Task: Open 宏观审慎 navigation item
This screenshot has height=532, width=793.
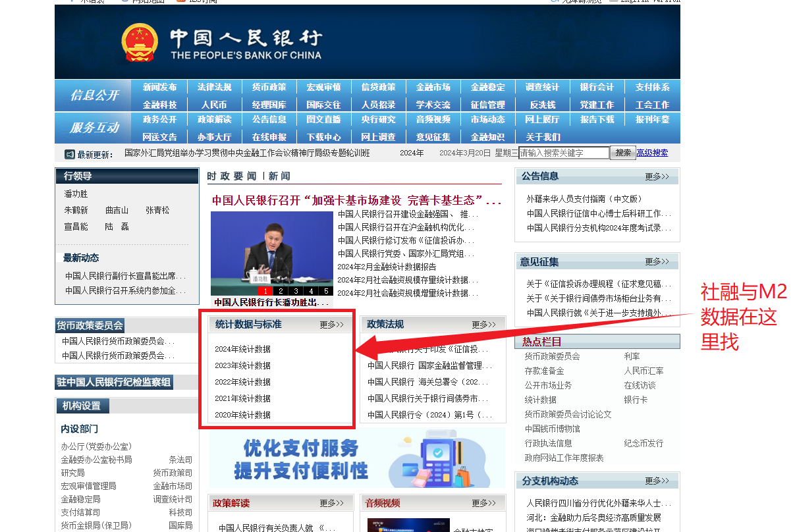Action: [323, 88]
